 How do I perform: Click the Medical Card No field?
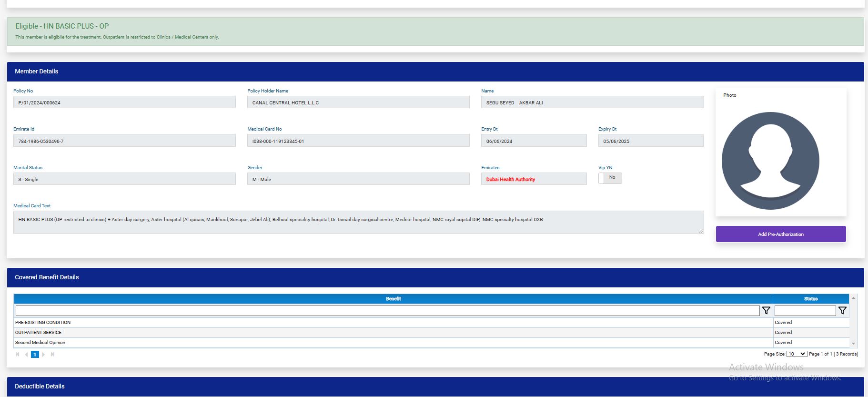(358, 141)
